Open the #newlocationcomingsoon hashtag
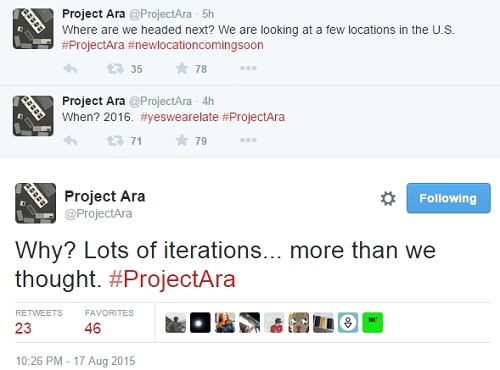This screenshot has width=500, height=370. click(x=196, y=45)
